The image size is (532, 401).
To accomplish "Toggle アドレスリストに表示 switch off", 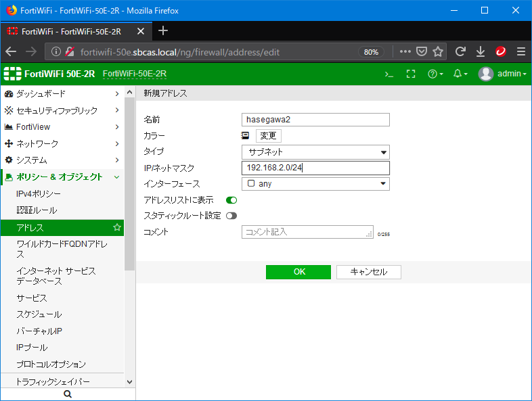I will (x=231, y=200).
